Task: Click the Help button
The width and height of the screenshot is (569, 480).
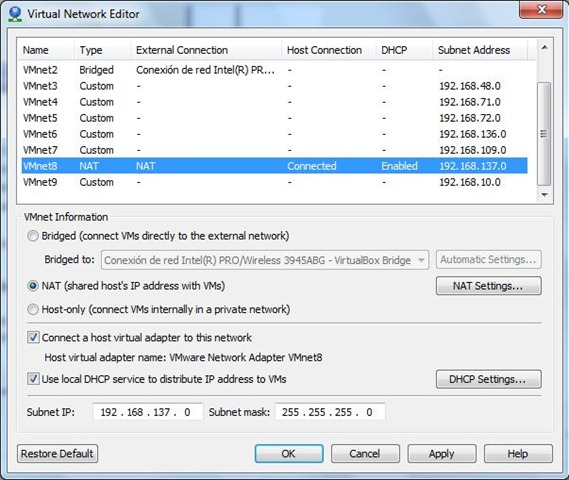Action: tap(518, 454)
